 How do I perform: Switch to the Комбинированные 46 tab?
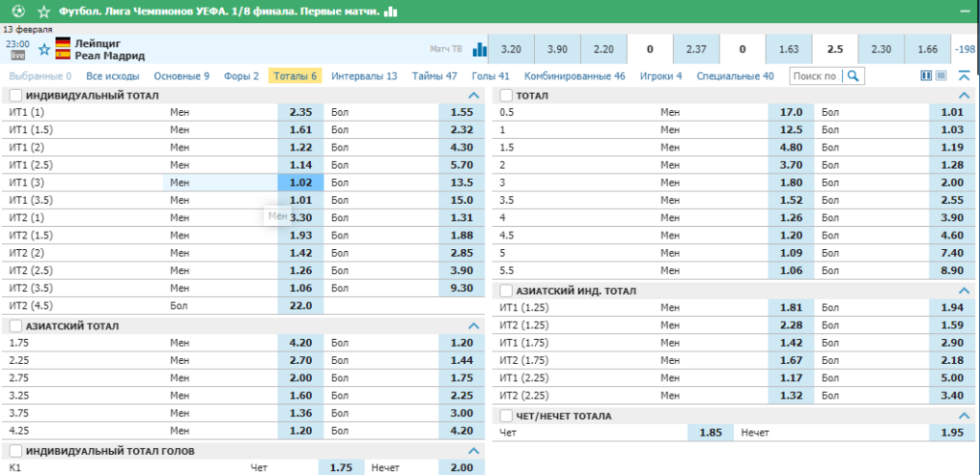pos(575,77)
